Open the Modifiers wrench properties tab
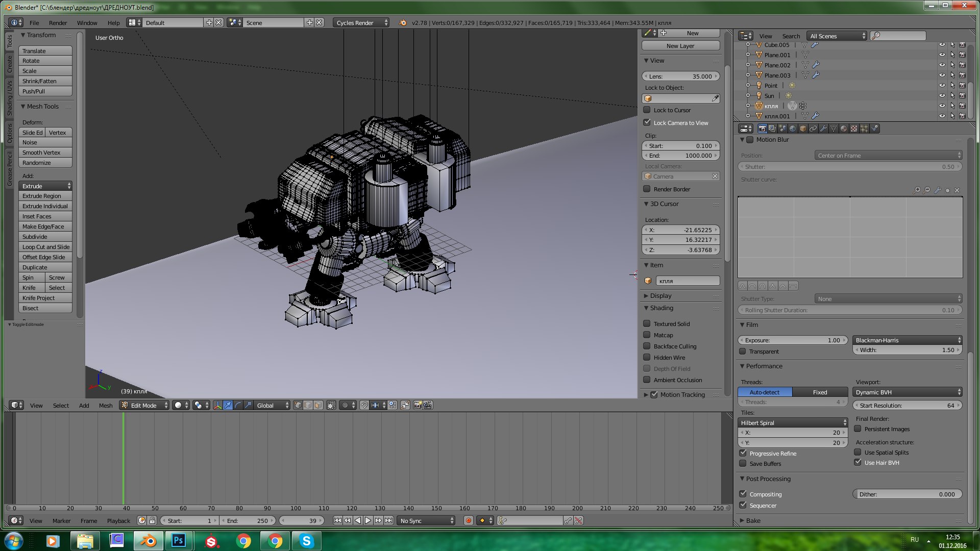 click(823, 129)
